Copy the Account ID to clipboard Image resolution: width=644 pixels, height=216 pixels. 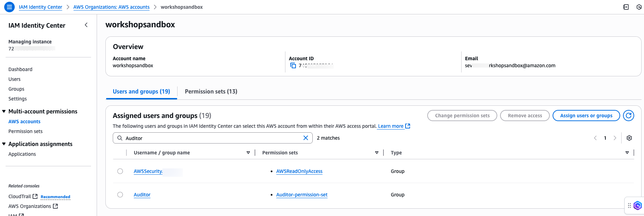point(293,66)
